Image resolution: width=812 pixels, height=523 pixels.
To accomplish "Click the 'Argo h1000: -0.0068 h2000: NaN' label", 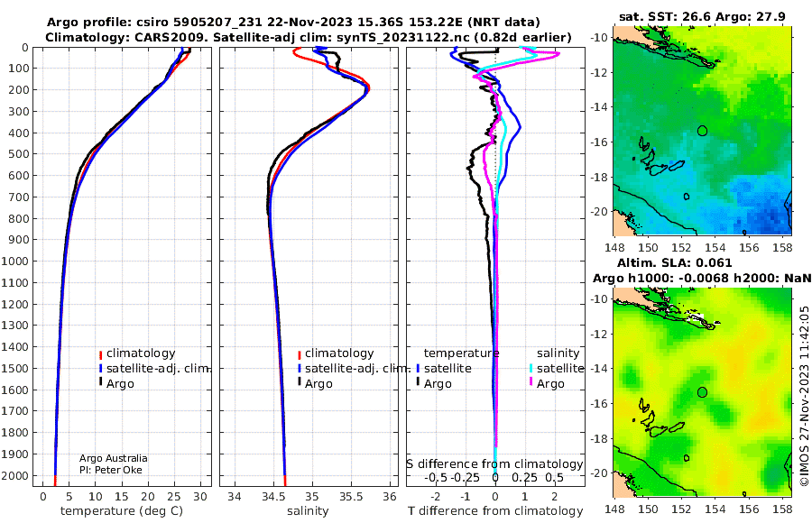I will [x=702, y=279].
